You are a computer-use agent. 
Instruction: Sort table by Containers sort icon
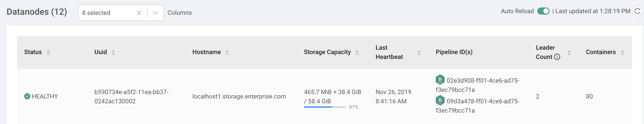pyautogui.click(x=622, y=52)
